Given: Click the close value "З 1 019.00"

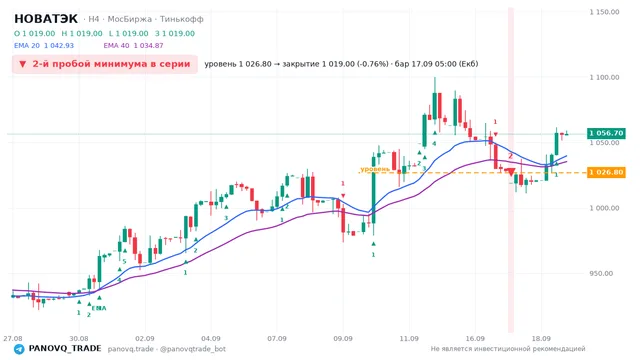Looking at the screenshot, I should tap(175, 33).
